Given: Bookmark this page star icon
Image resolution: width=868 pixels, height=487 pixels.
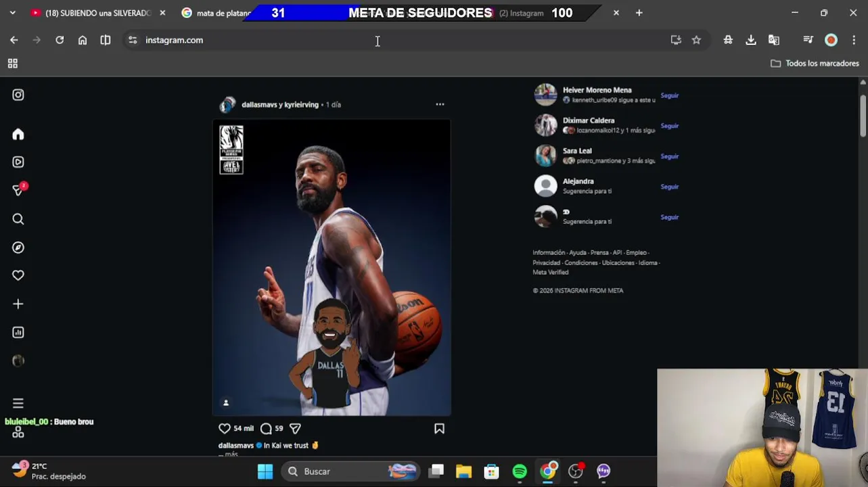Looking at the screenshot, I should pos(696,40).
